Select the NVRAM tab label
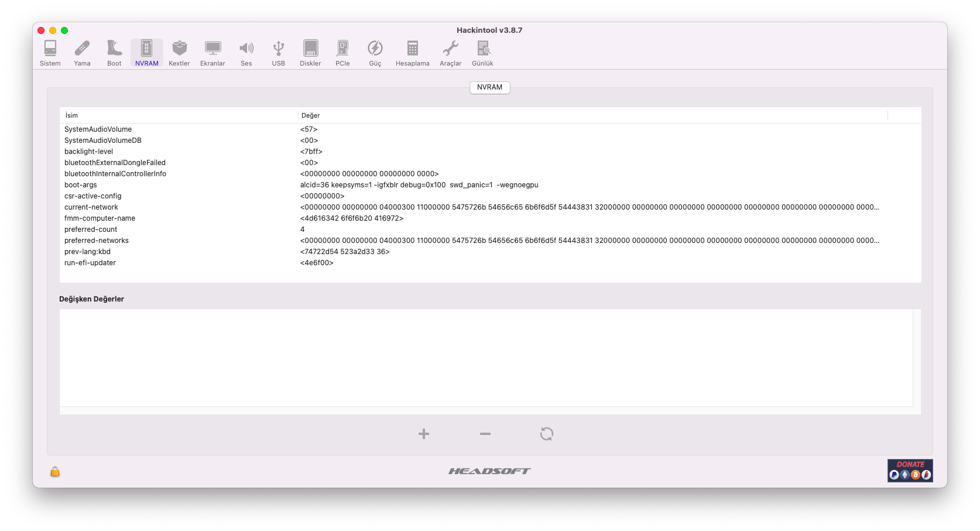 click(x=489, y=87)
